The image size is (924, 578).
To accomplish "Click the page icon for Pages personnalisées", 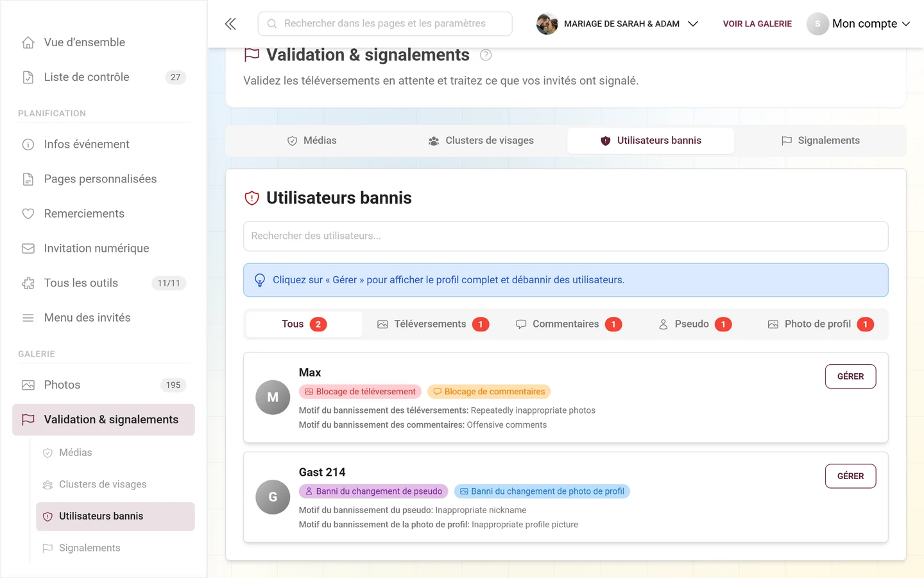I will [x=28, y=179].
